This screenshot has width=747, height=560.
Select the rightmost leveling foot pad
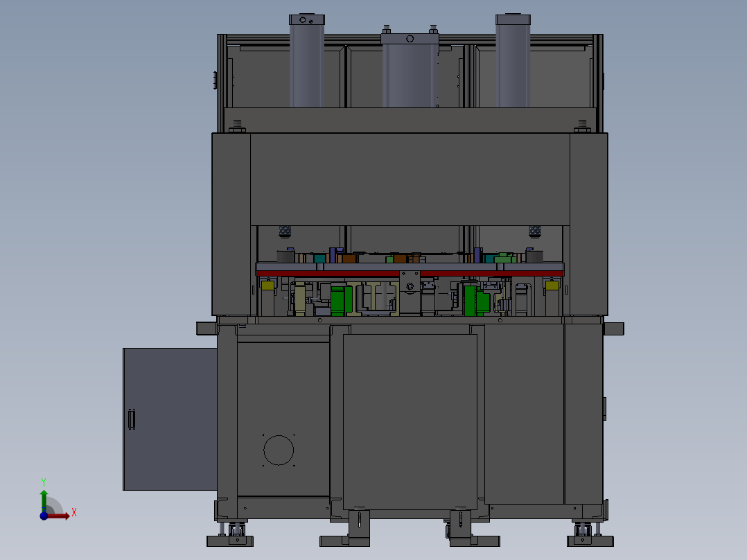[x=590, y=541]
